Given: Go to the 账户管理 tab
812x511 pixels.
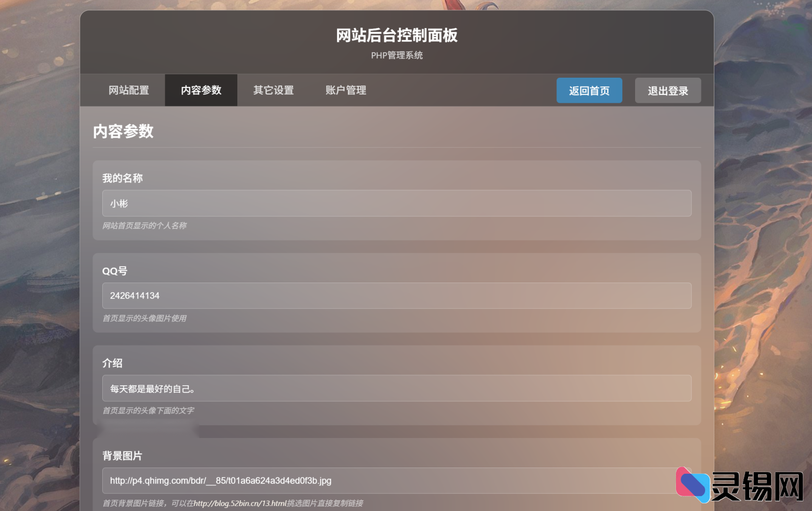Looking at the screenshot, I should [346, 90].
